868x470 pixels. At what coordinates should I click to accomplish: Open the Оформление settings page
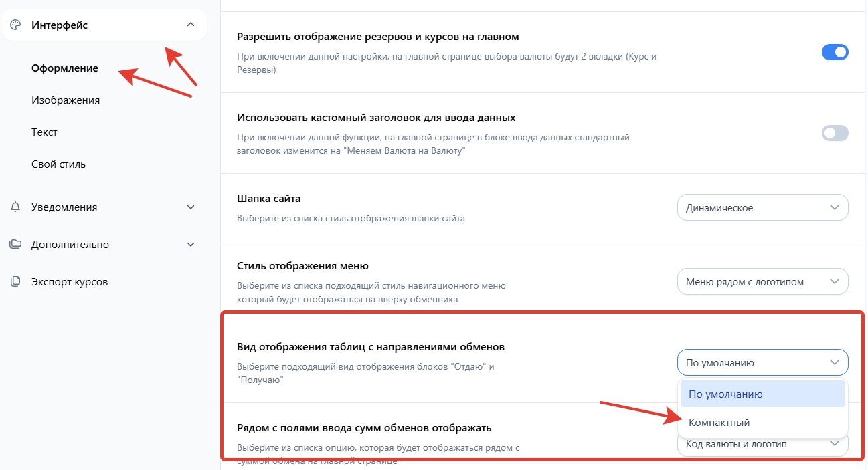pyautogui.click(x=65, y=68)
